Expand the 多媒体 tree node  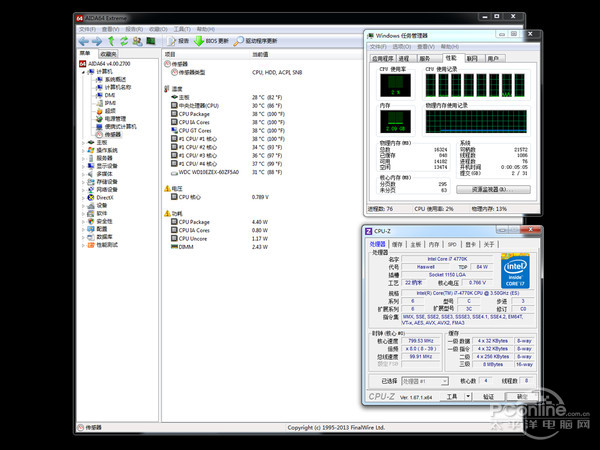83,174
